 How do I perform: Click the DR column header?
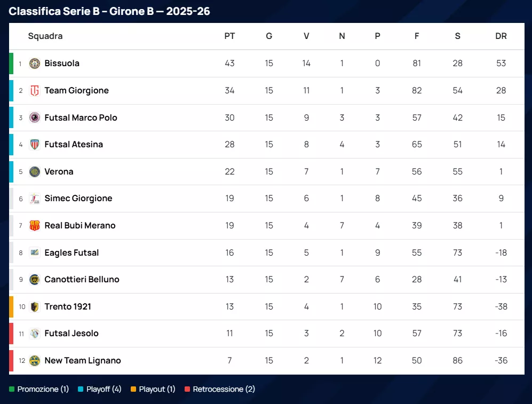pyautogui.click(x=501, y=36)
